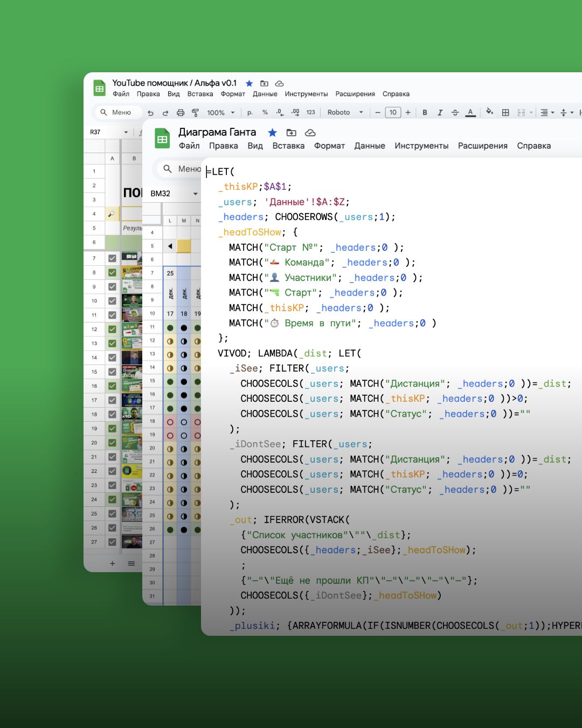Viewport: 582px width, 728px height.
Task: Select the Paint format roller tool
Action: 195,113
